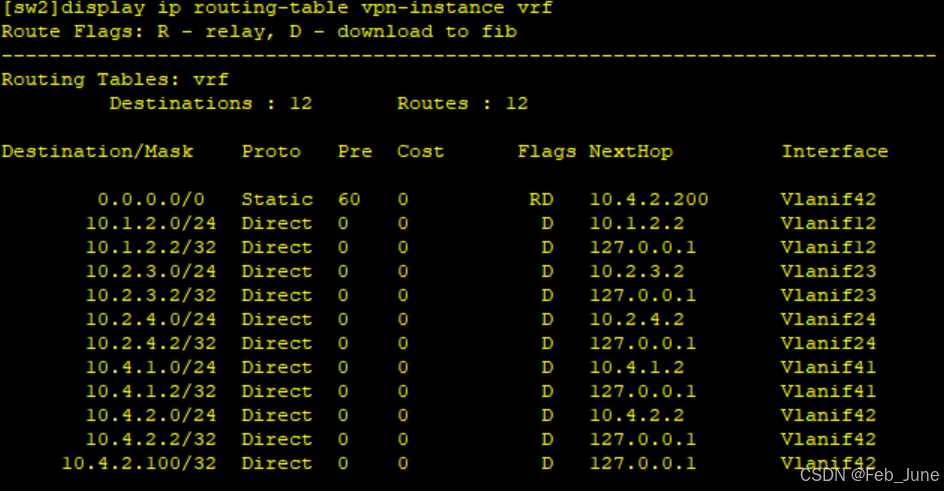This screenshot has height=491, width=944.
Task: Click destination 10.2.4.2/32
Action: 151,343
